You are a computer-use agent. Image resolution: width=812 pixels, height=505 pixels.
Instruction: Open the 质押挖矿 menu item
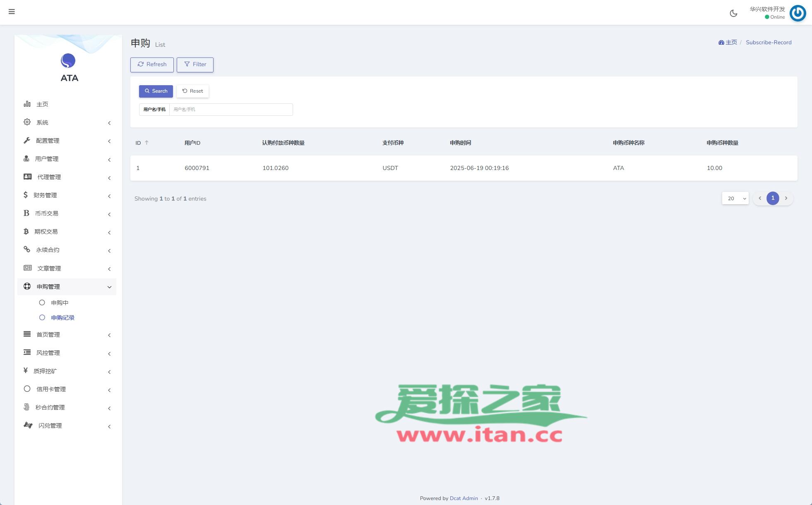point(67,371)
